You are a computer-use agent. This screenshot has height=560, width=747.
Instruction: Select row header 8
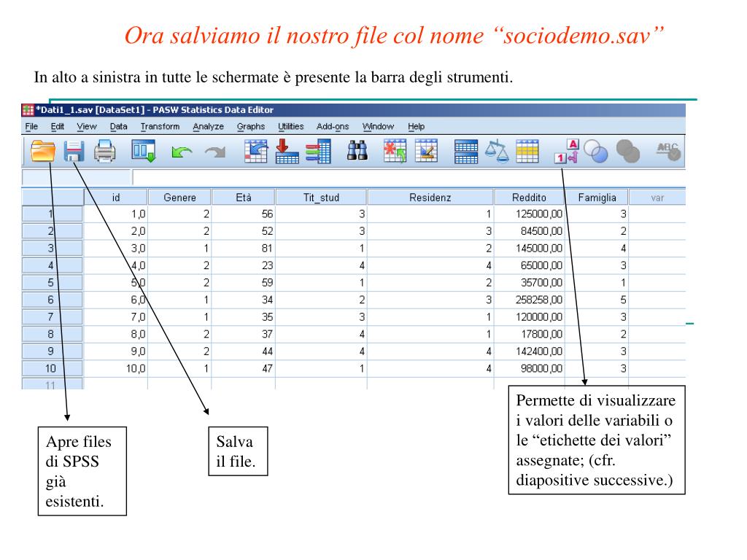(x=52, y=334)
